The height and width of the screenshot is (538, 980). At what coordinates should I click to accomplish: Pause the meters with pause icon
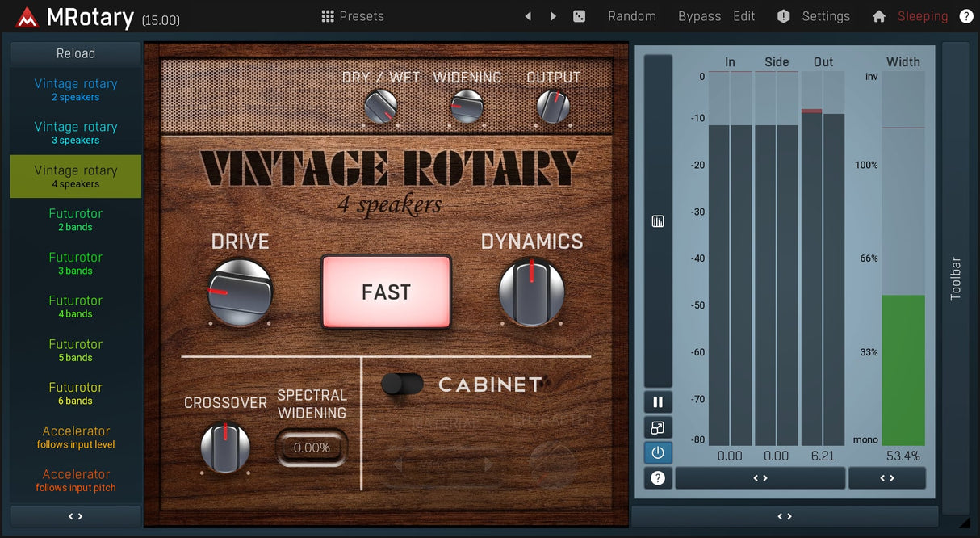pyautogui.click(x=658, y=402)
